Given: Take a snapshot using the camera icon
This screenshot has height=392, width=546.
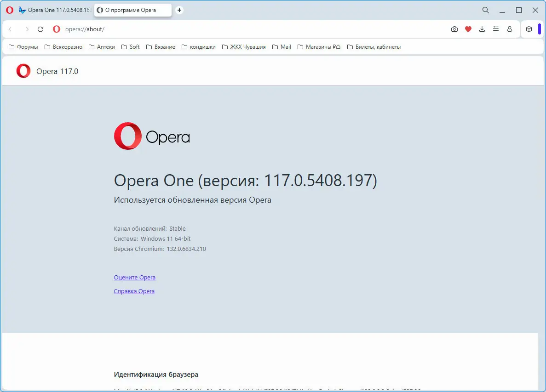Looking at the screenshot, I should 454,29.
